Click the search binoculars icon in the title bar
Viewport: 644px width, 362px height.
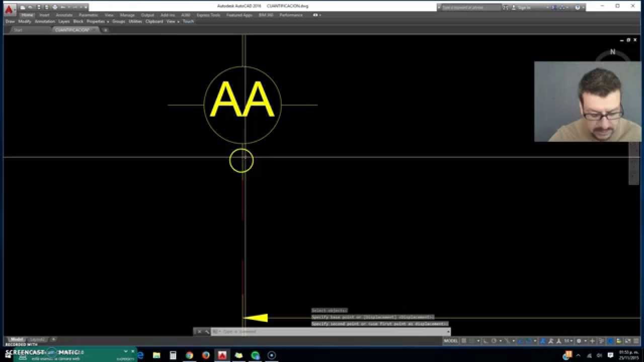point(506,8)
